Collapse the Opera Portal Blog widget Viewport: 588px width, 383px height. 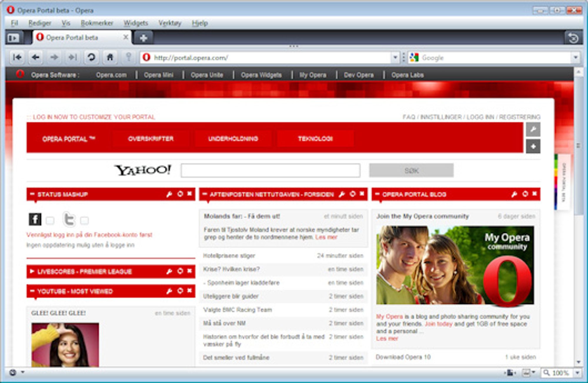pyautogui.click(x=377, y=194)
